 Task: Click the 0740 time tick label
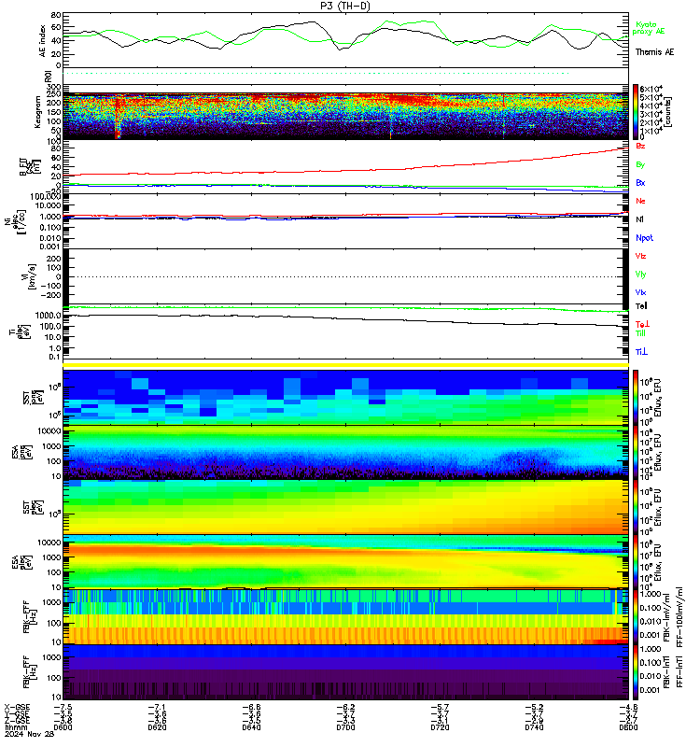(x=534, y=727)
